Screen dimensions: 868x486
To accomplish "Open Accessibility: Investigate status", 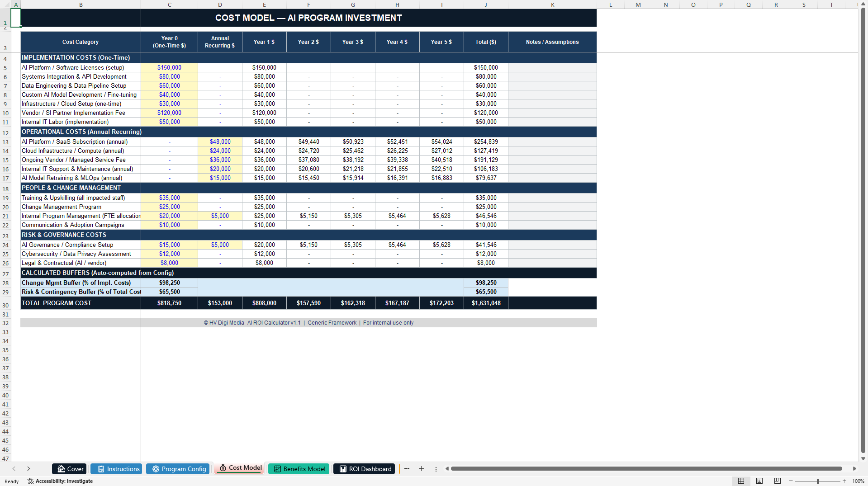I will click(60, 481).
